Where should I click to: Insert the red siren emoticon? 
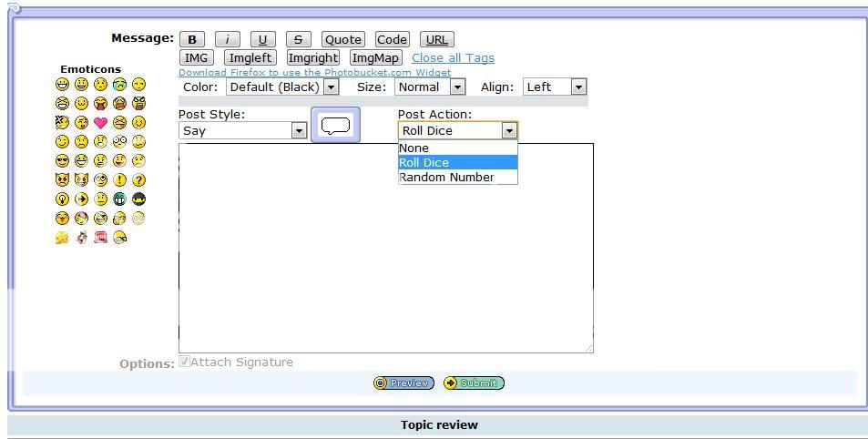pyautogui.click(x=100, y=238)
